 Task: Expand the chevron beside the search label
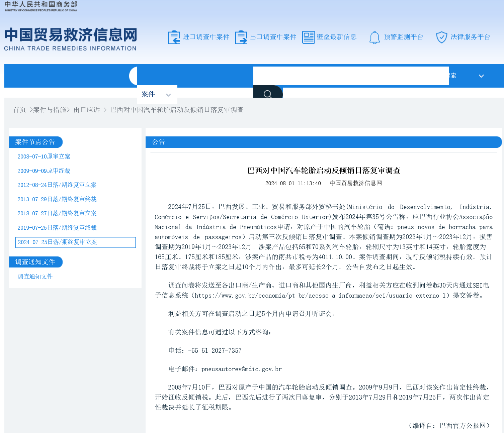tap(481, 76)
